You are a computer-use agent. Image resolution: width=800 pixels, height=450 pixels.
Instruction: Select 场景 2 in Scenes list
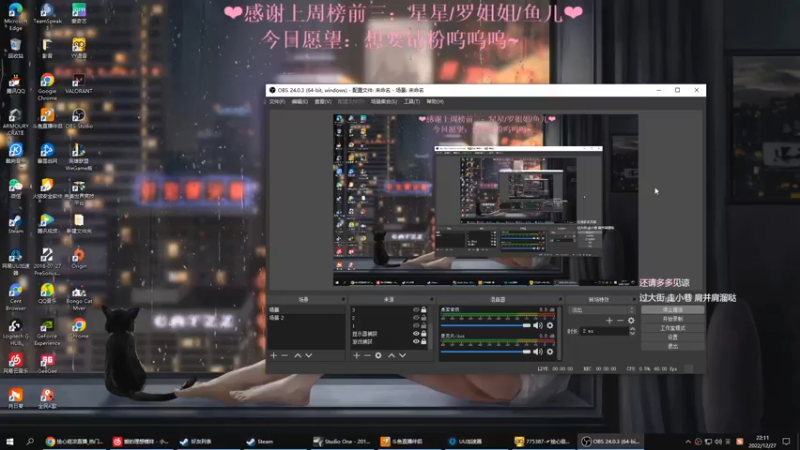(306, 317)
